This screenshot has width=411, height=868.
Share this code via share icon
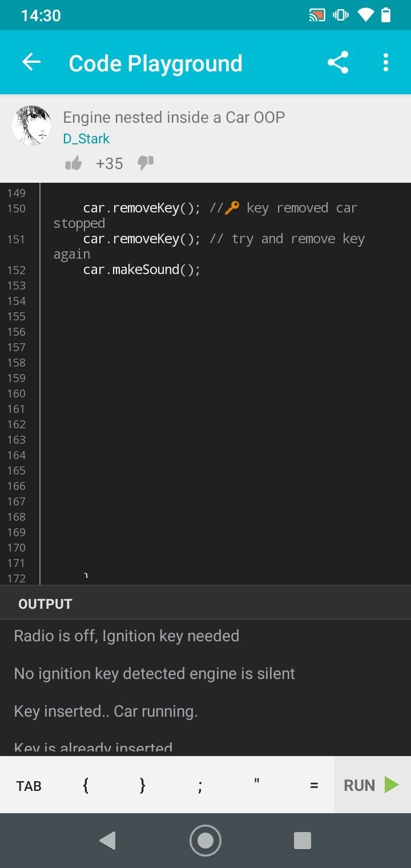[338, 62]
